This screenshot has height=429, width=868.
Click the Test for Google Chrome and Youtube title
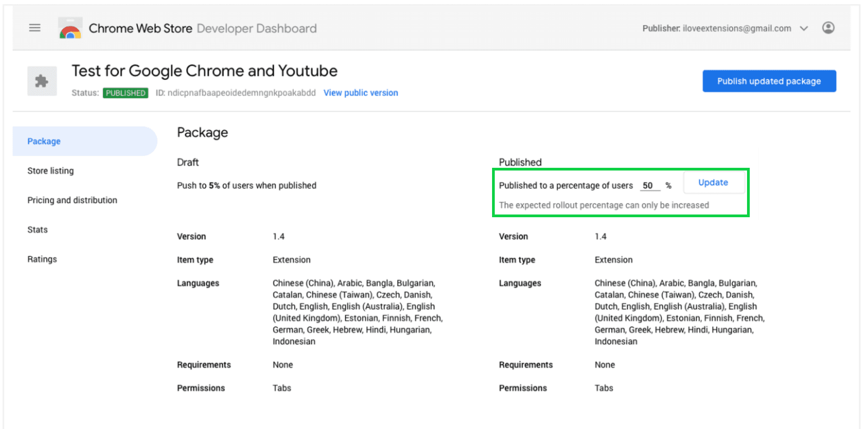click(x=204, y=71)
